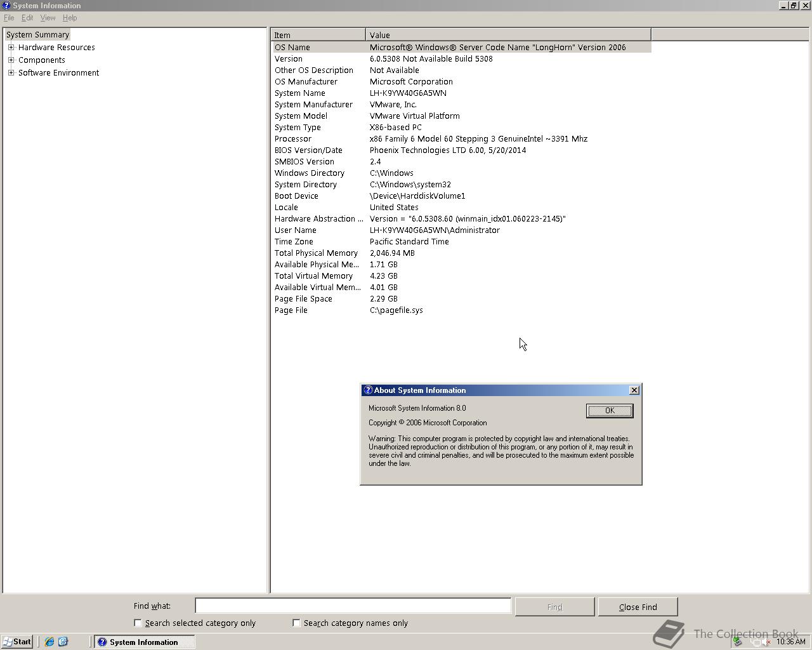The height and width of the screenshot is (650, 812).
Task: Launch Internet Explorer from quick launch
Action: tap(49, 642)
